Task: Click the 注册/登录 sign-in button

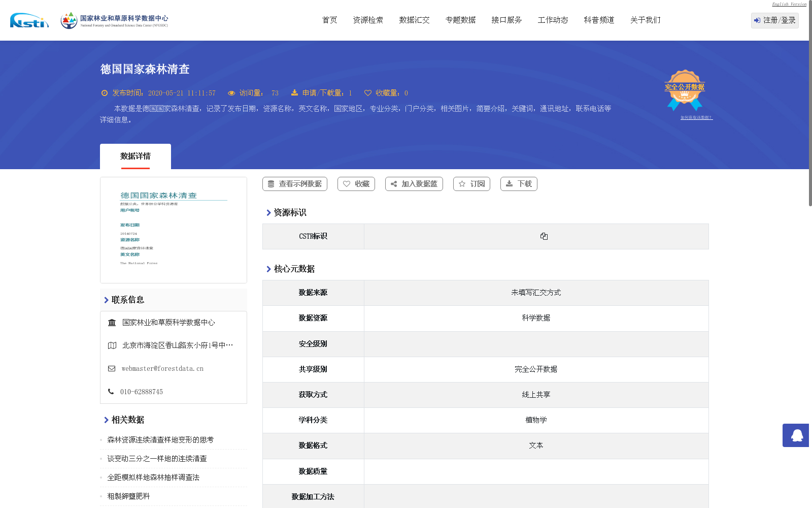Action: 775,20
